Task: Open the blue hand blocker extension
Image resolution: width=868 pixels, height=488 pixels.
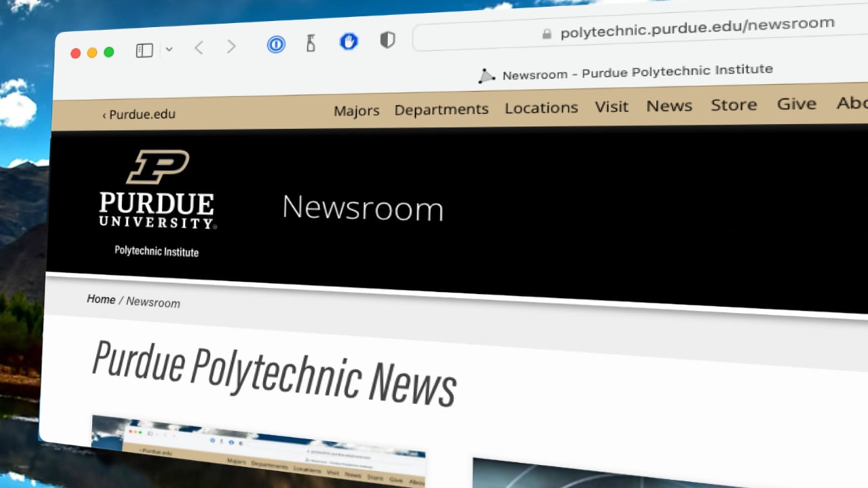Action: tap(349, 42)
